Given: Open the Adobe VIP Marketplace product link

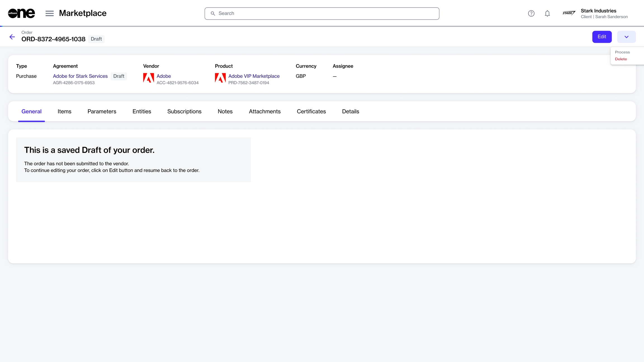Looking at the screenshot, I should [x=254, y=76].
